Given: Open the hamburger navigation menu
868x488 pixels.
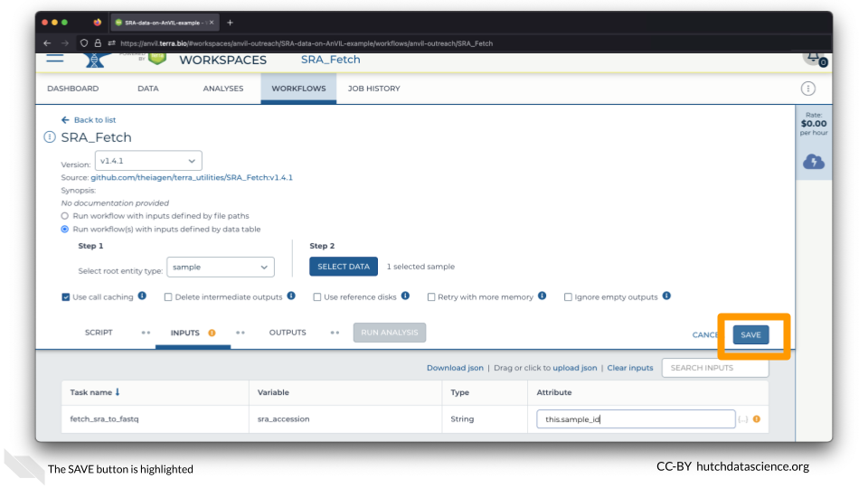Looking at the screenshot, I should pyautogui.click(x=55, y=57).
